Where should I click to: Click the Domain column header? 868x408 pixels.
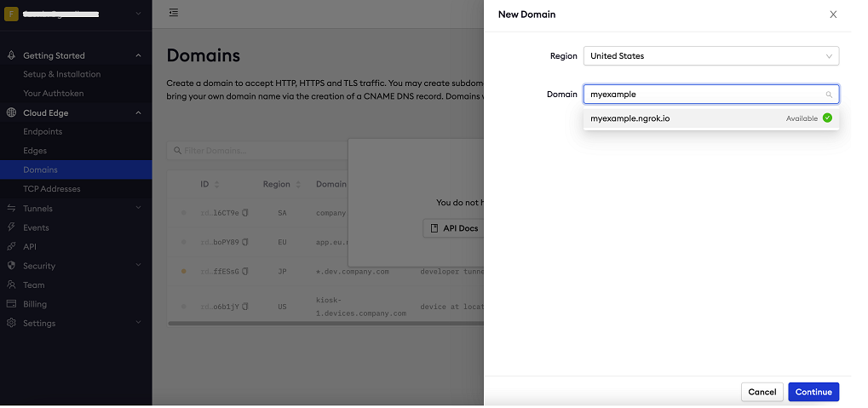tap(331, 184)
